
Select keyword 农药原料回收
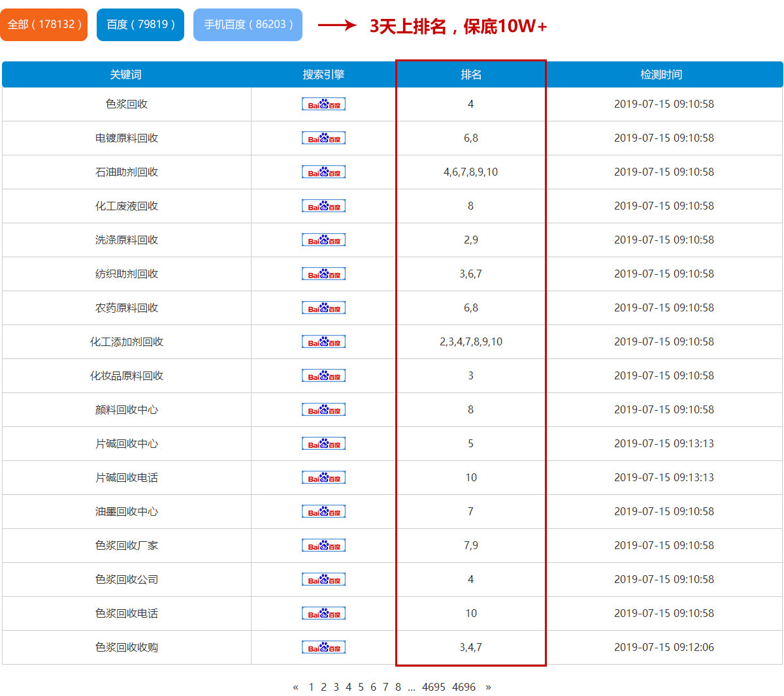127,308
